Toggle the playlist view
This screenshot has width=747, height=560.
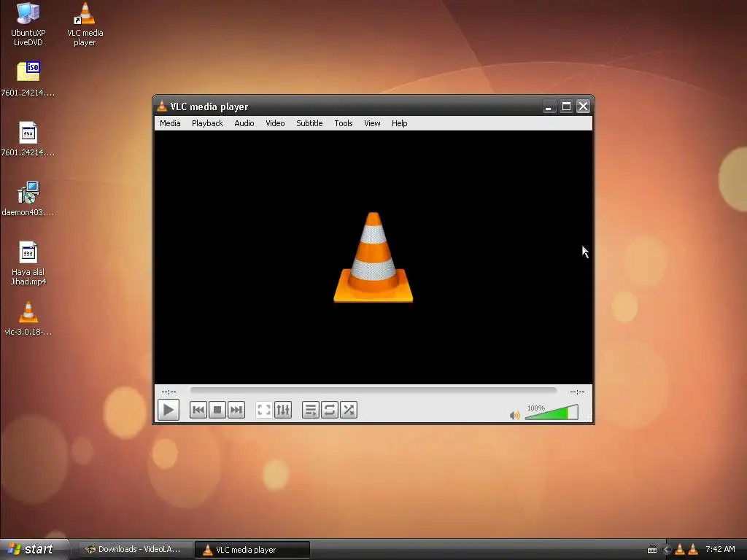(x=311, y=410)
